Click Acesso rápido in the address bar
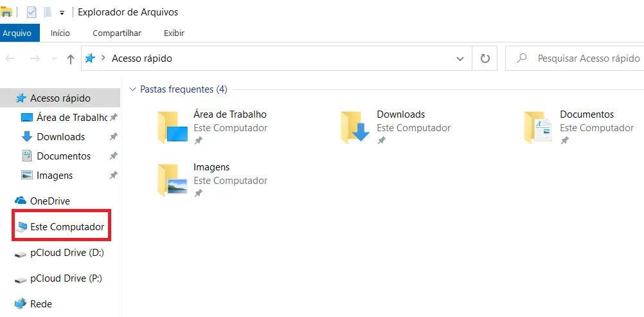644x317 pixels. (141, 59)
